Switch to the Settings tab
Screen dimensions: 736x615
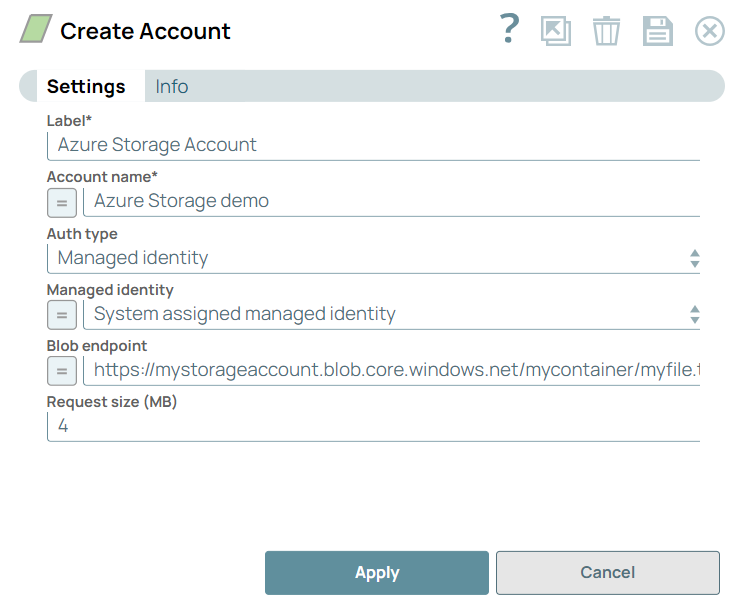click(86, 87)
